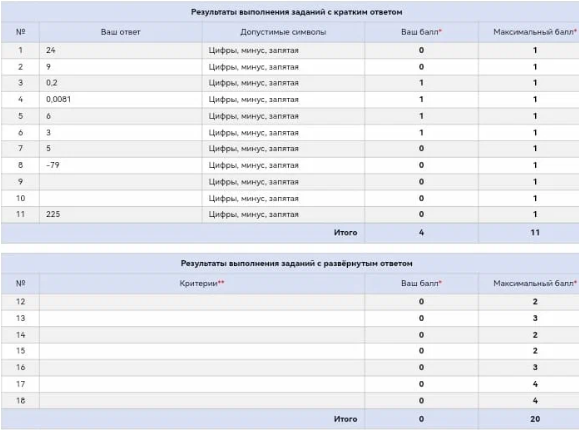
Task: Select the answer cell showing 0,0081
Action: point(121,99)
